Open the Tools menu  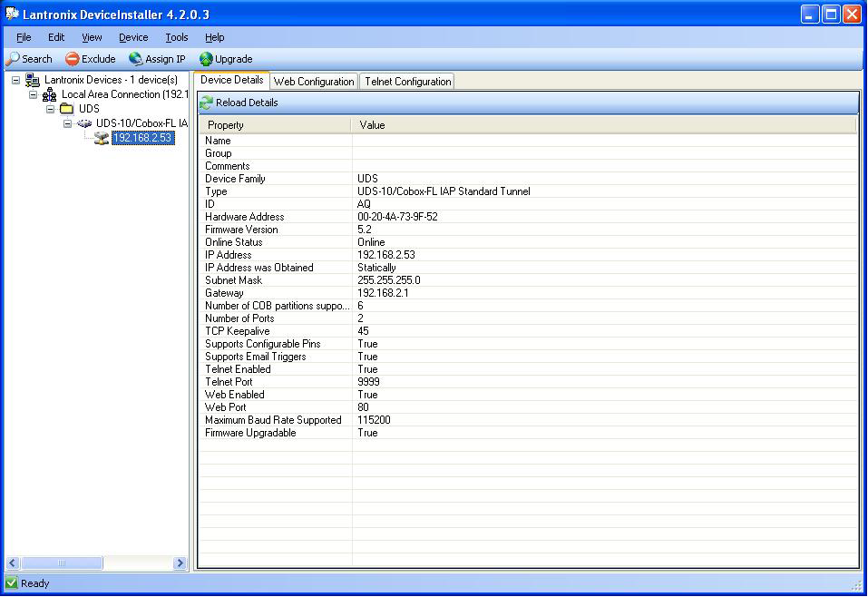pos(177,37)
